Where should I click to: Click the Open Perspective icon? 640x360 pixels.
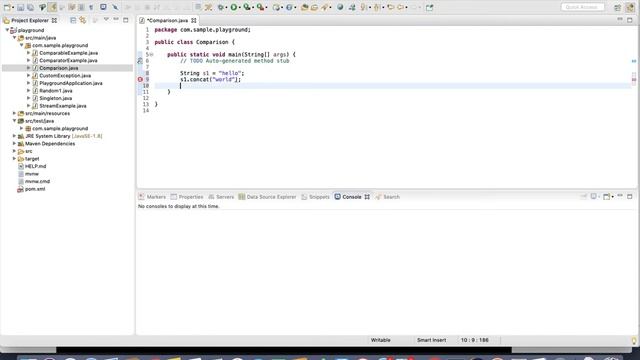pyautogui.click(x=618, y=7)
